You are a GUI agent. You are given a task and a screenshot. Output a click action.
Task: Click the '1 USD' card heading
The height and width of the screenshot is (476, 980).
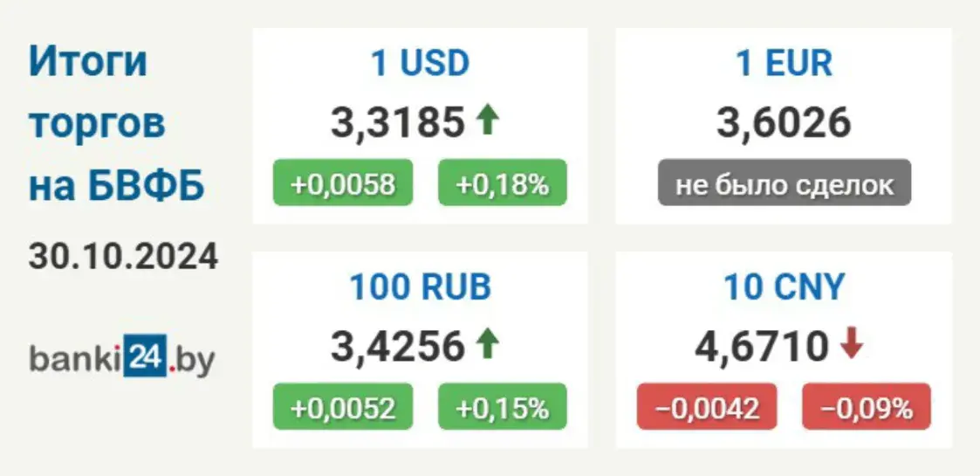[420, 63]
